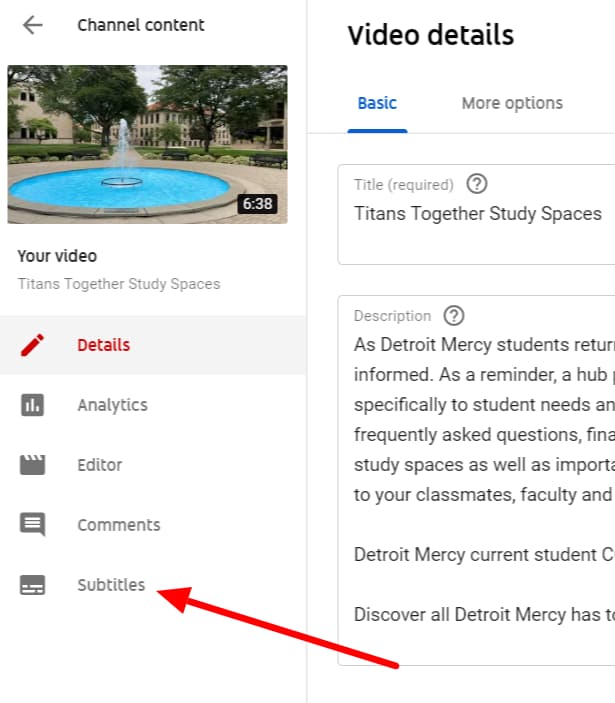Open the Analytics bar chart icon
Image resolution: width=615 pixels, height=703 pixels.
[32, 405]
